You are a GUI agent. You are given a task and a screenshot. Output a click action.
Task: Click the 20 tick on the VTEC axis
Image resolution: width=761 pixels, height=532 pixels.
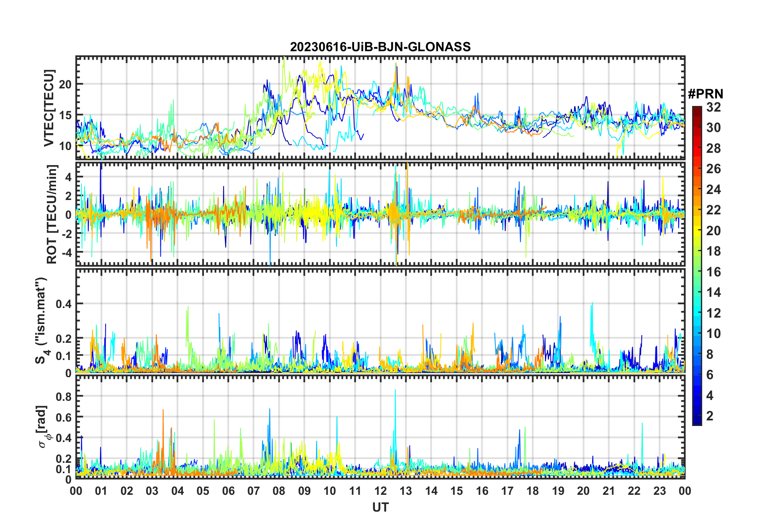click(x=65, y=84)
